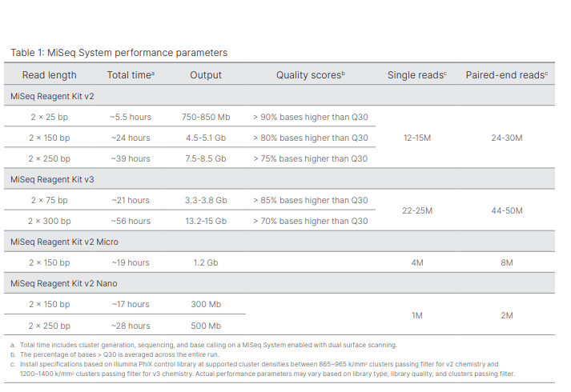Click '> 90% bases higher than Q30'
The image size is (571, 392).
coord(310,117)
